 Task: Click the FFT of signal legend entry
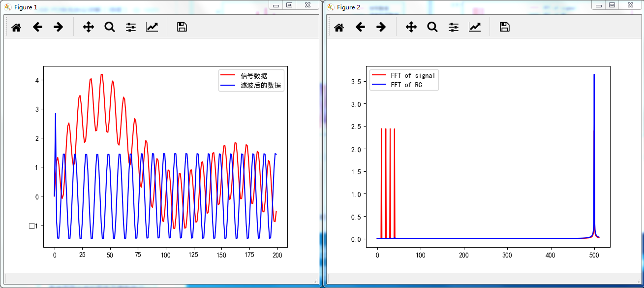(414, 75)
